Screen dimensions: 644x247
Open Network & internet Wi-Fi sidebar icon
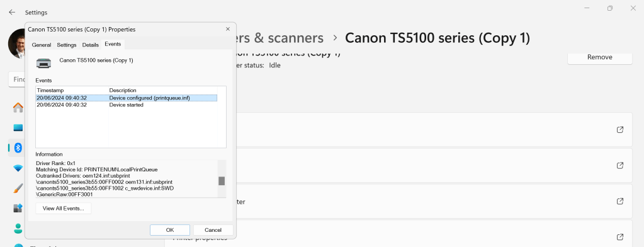click(18, 168)
